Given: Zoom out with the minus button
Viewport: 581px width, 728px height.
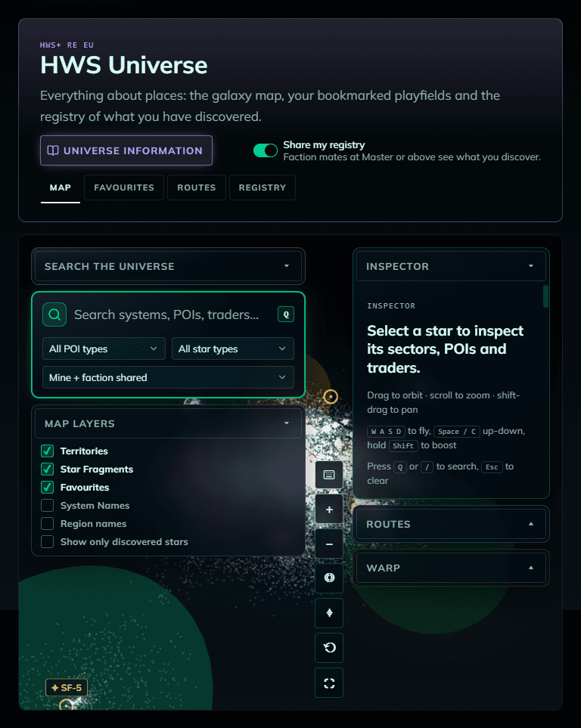Looking at the screenshot, I should pos(329,544).
